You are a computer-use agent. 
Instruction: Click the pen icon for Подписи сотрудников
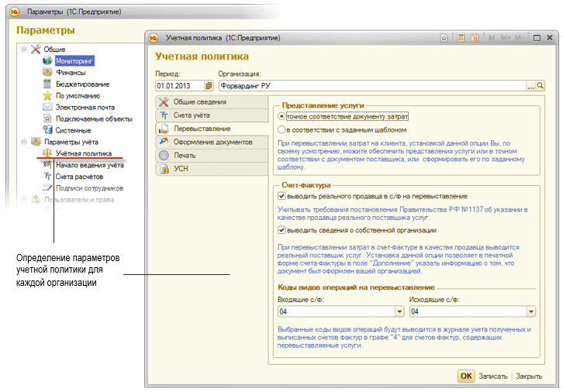(47, 187)
